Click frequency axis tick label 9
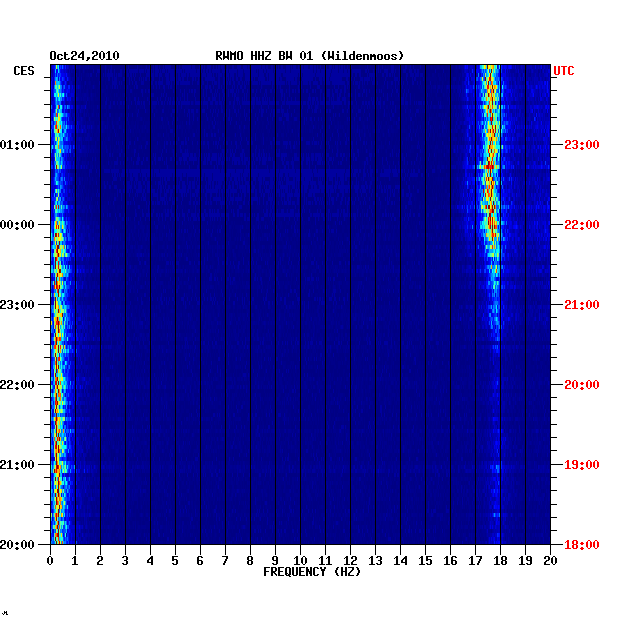This screenshot has height=624, width=630. (275, 561)
